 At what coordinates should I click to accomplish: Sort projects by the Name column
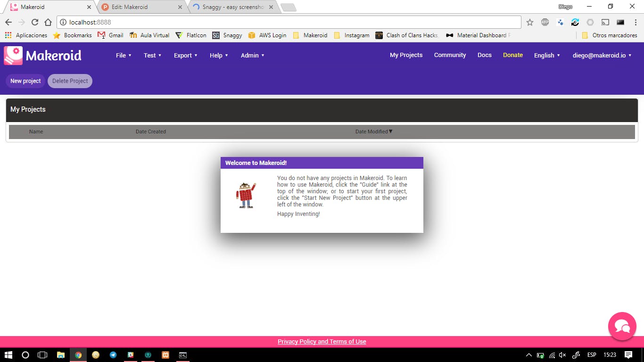pos(36,132)
